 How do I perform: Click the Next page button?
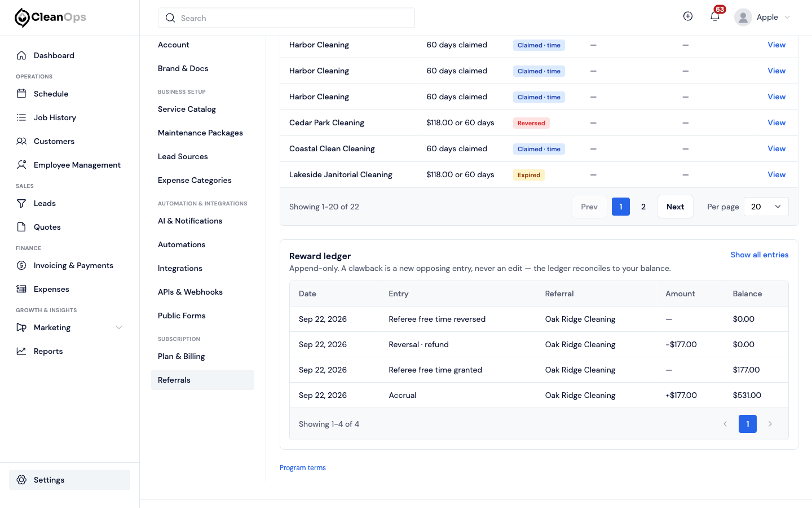click(675, 207)
